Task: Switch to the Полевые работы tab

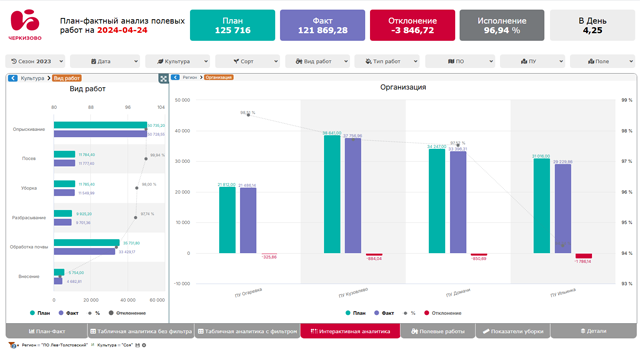Action: pos(438,331)
